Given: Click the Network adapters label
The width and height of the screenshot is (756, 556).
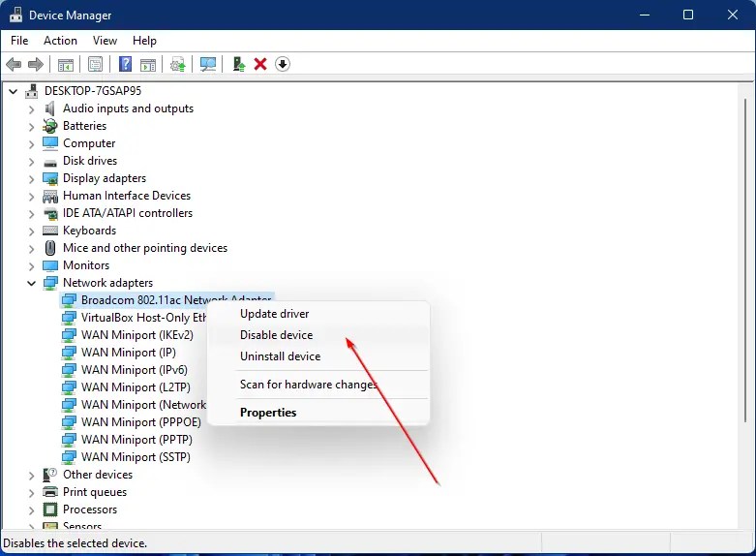Looking at the screenshot, I should click(x=108, y=283).
